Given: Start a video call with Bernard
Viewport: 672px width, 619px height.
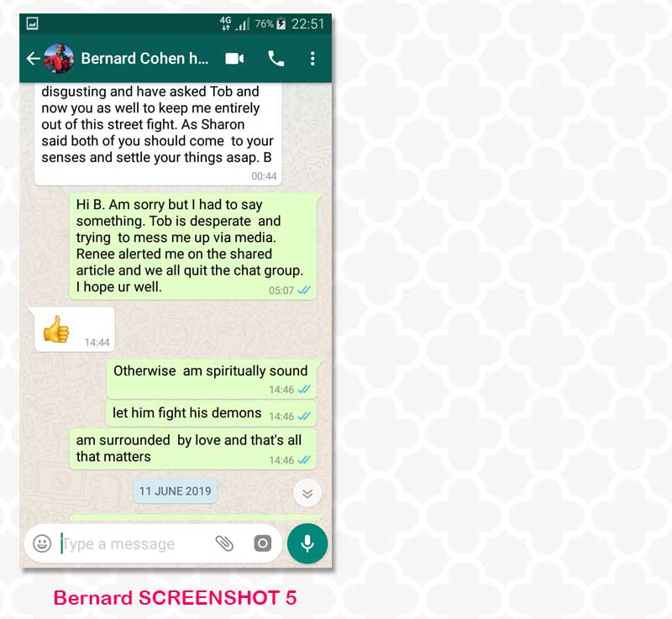Looking at the screenshot, I should (x=234, y=58).
